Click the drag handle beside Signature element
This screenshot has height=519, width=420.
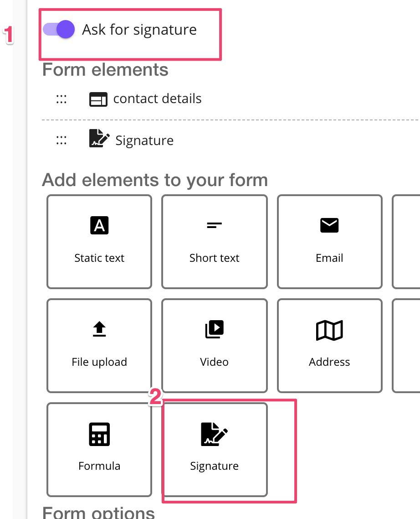pos(61,140)
